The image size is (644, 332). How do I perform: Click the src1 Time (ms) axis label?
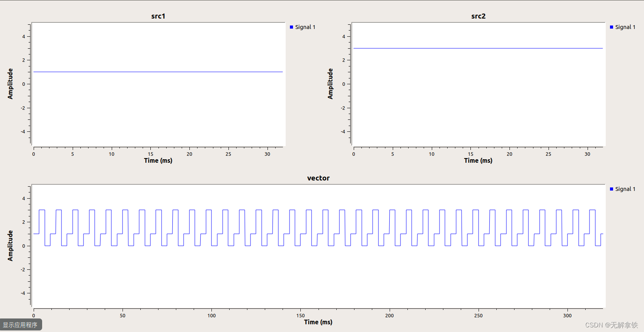tap(158, 160)
